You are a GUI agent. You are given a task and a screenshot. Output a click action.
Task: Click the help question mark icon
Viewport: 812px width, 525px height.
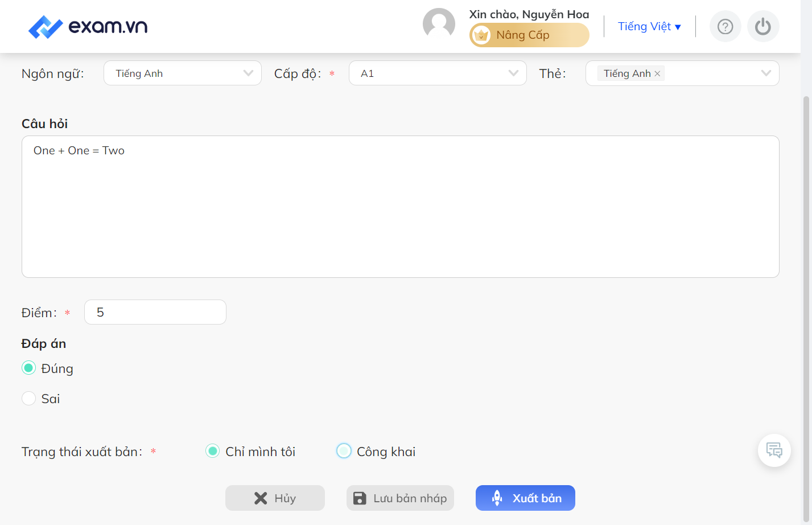(x=725, y=27)
